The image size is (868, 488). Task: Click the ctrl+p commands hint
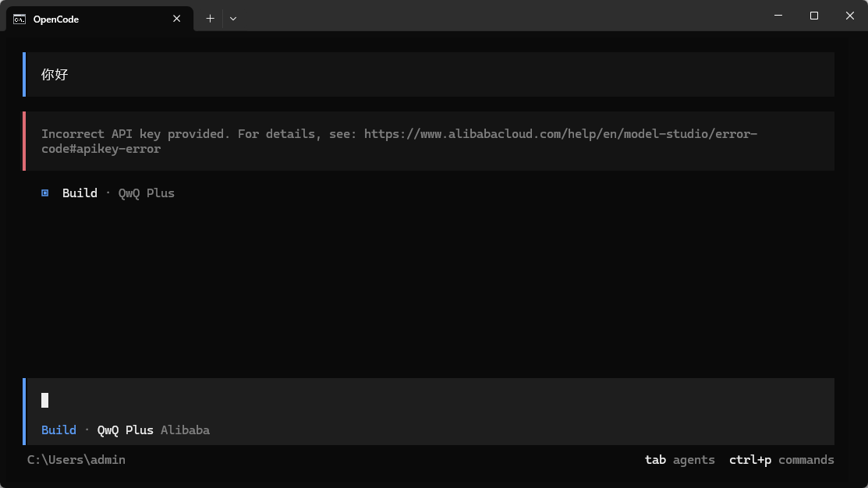tap(781, 460)
